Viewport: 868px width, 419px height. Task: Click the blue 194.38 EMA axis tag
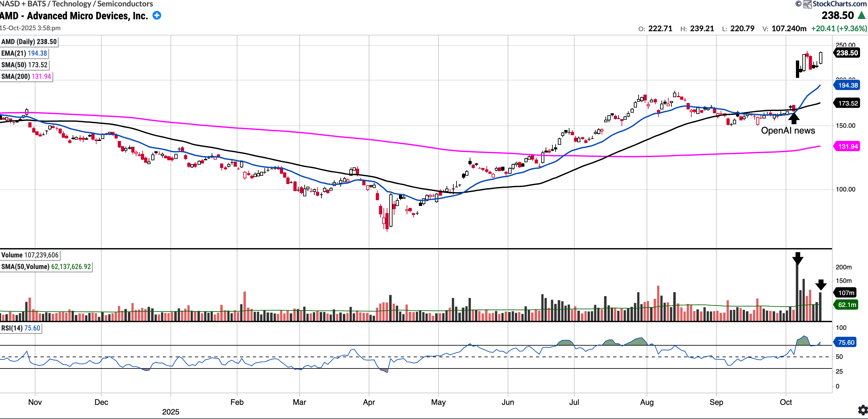(x=848, y=85)
